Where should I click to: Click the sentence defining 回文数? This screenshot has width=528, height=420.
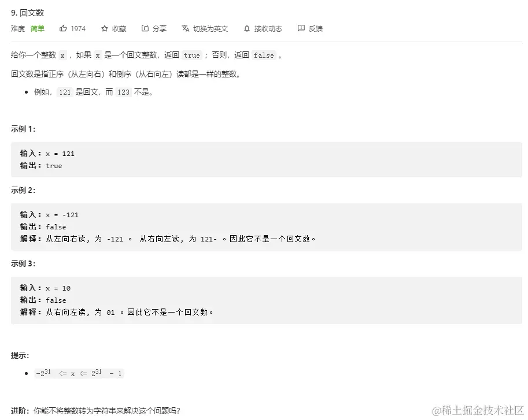coord(126,75)
